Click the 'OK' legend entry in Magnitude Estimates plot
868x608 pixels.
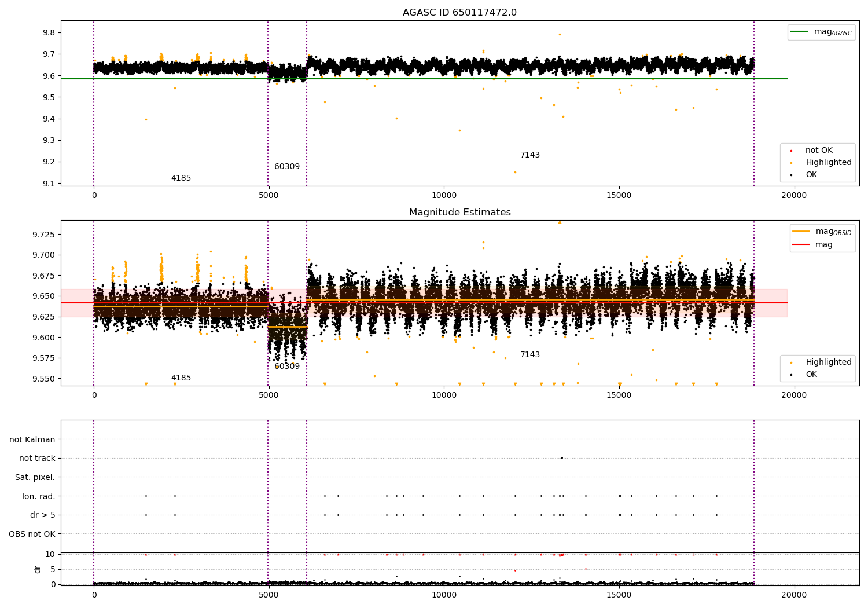tap(811, 375)
